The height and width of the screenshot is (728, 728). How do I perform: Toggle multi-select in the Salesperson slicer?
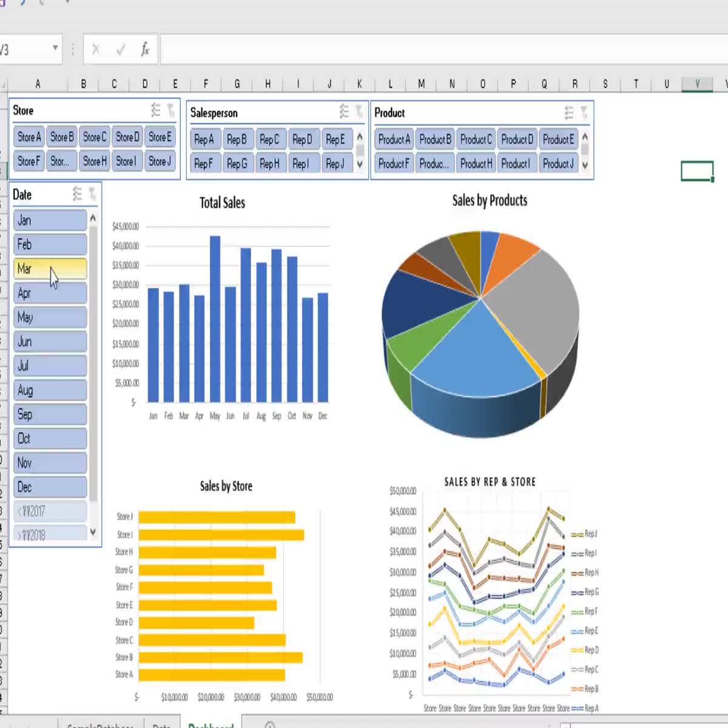point(344,112)
